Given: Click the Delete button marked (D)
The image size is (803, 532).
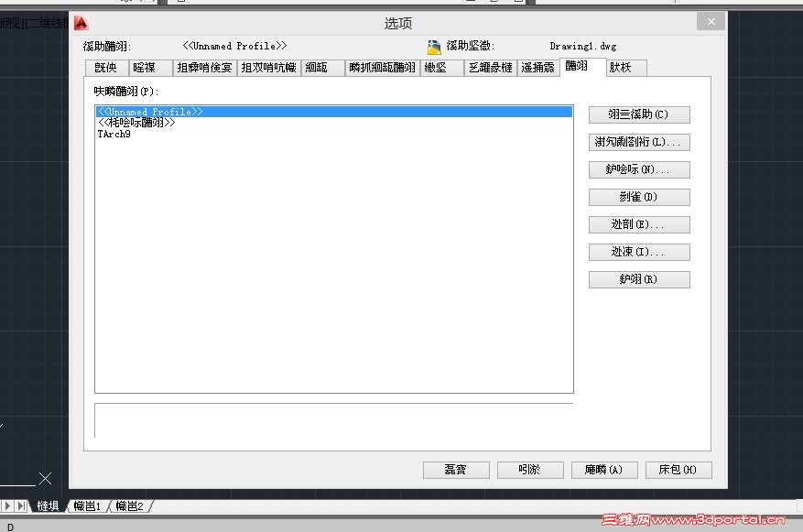Looking at the screenshot, I should pyautogui.click(x=639, y=197).
